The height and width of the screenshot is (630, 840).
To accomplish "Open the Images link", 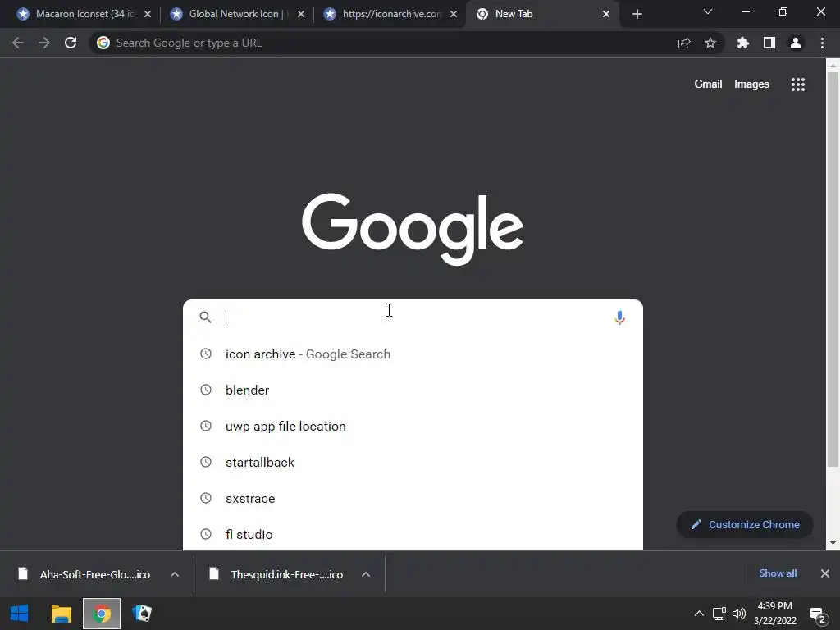I will [751, 84].
